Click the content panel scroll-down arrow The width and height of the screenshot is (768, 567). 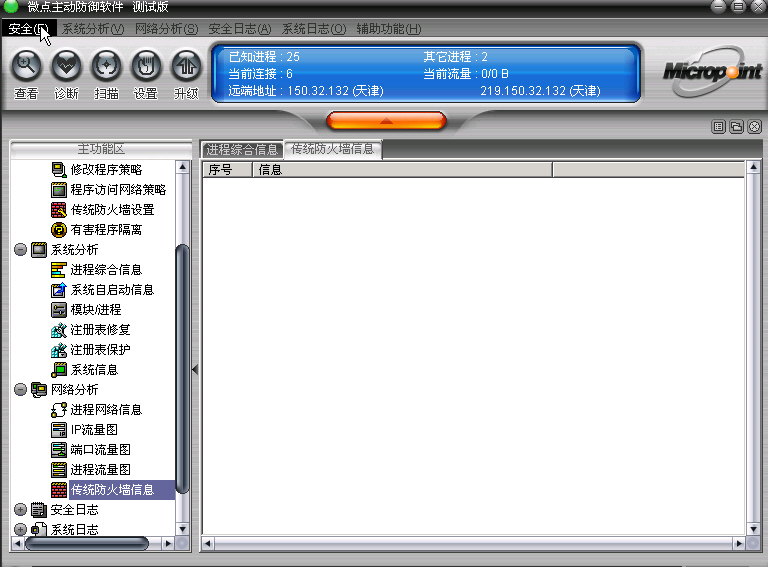click(753, 529)
